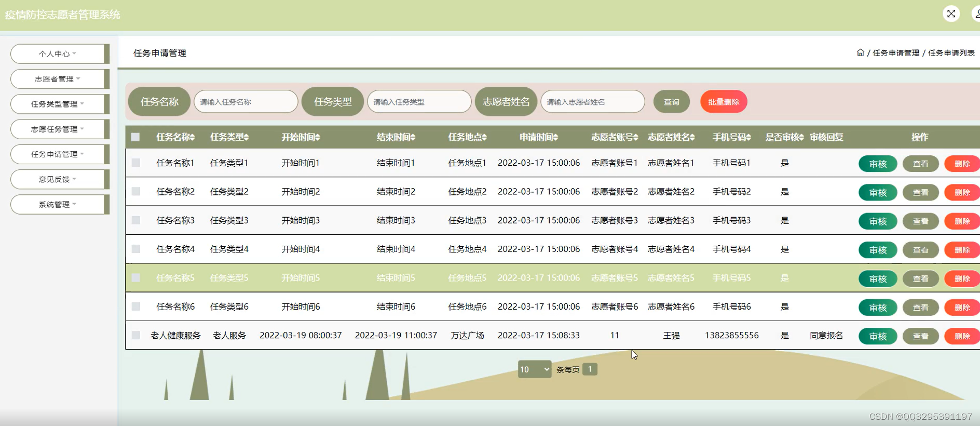Sort by 结束时间 column arrow
The height and width of the screenshot is (426, 980).
point(413,137)
